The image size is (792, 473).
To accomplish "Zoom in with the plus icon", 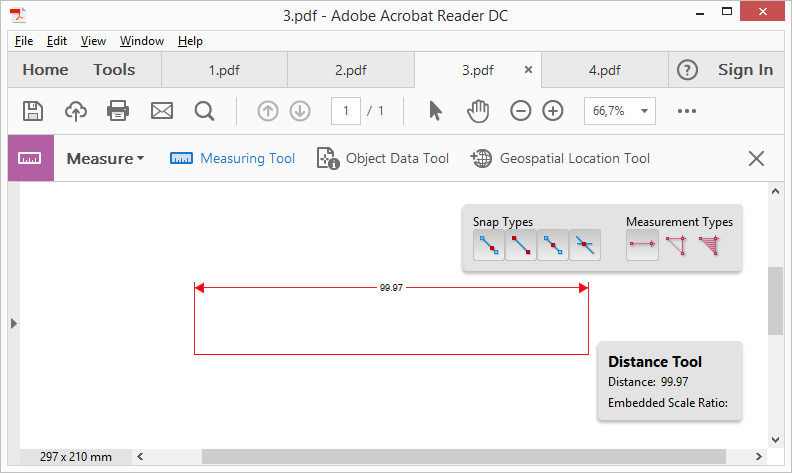I will click(x=553, y=111).
